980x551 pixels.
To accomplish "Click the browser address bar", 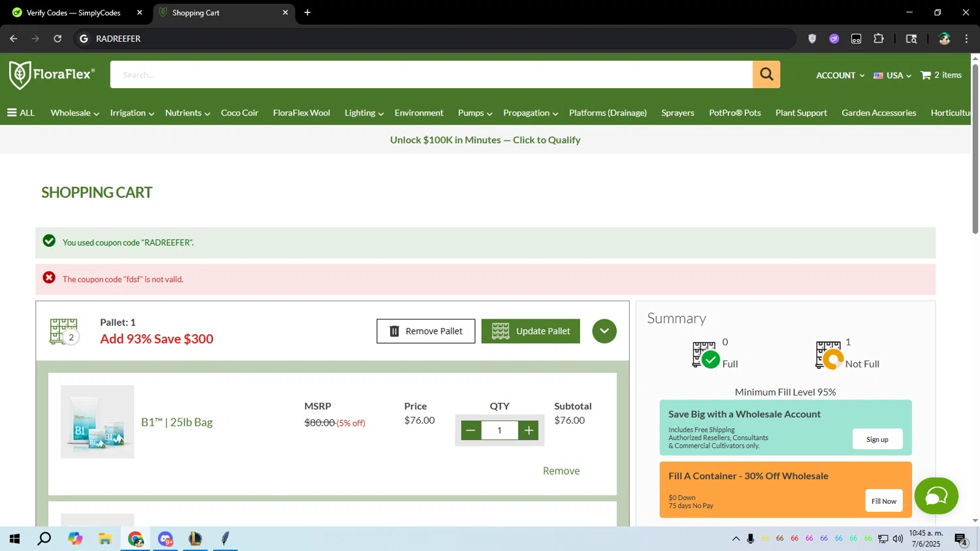I will pyautogui.click(x=434, y=39).
